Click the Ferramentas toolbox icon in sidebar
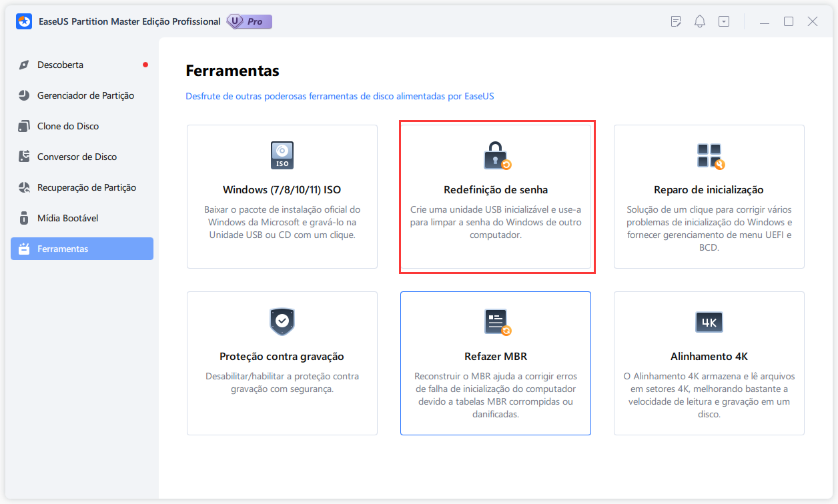This screenshot has height=504, width=838. [x=24, y=249]
